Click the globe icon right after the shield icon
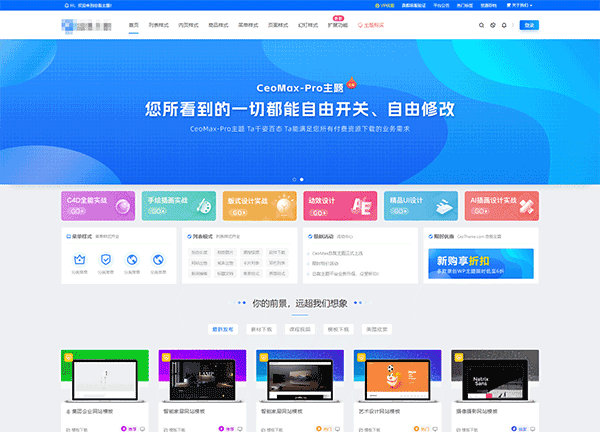Image resolution: width=600 pixels, height=432 pixels. coord(132,260)
